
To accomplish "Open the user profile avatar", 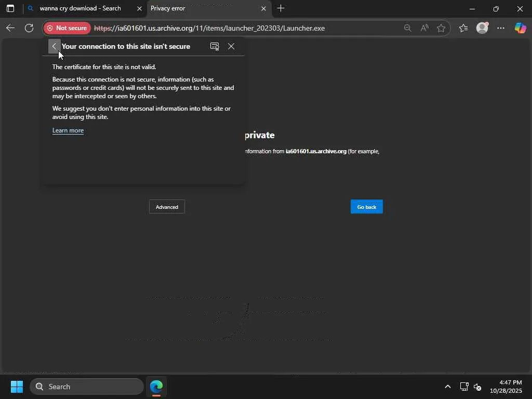I will pyautogui.click(x=482, y=28).
